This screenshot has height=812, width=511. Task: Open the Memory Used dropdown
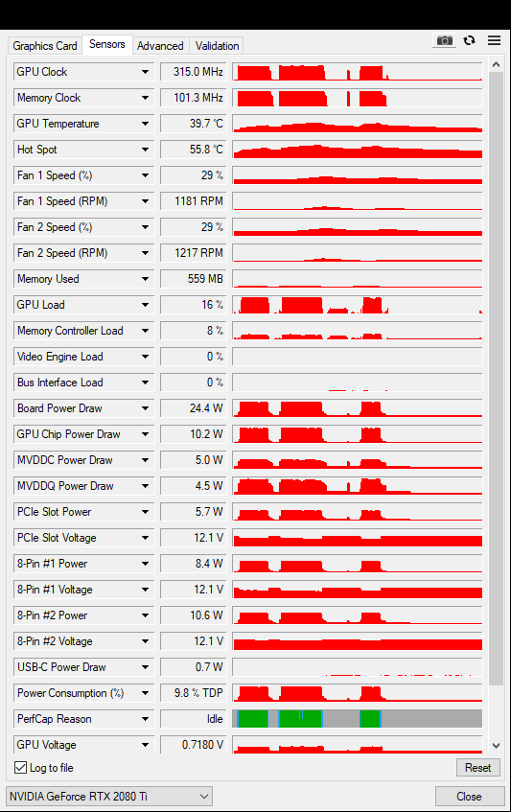coord(145,279)
